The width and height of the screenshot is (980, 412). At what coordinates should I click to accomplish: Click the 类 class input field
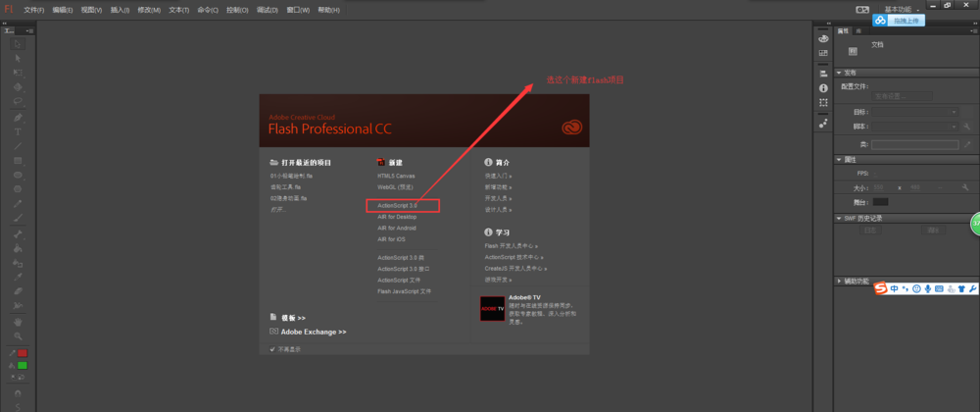pyautogui.click(x=915, y=144)
